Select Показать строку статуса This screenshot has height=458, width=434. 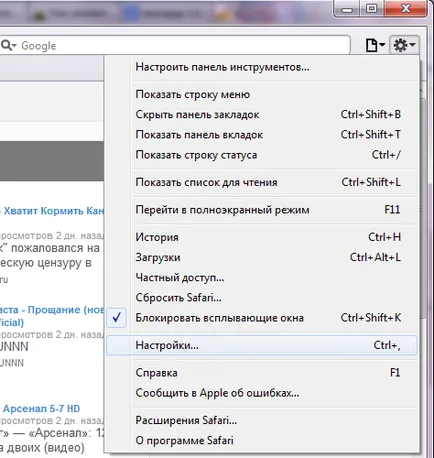262,155
